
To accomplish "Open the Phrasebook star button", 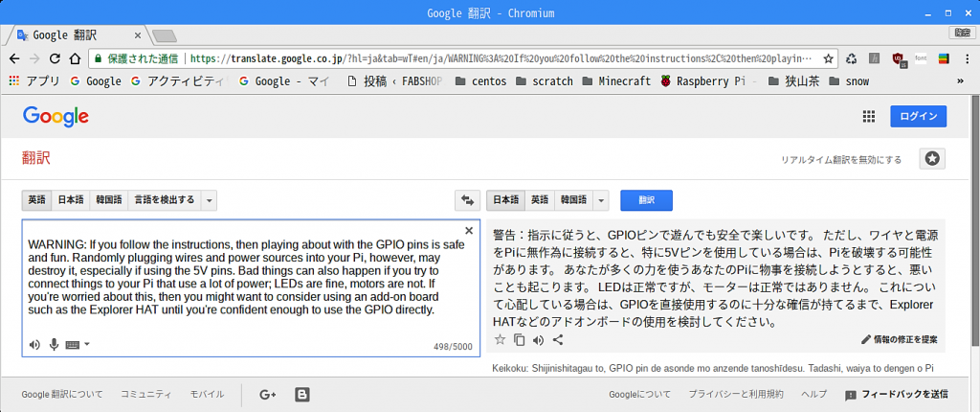I will pyautogui.click(x=932, y=159).
